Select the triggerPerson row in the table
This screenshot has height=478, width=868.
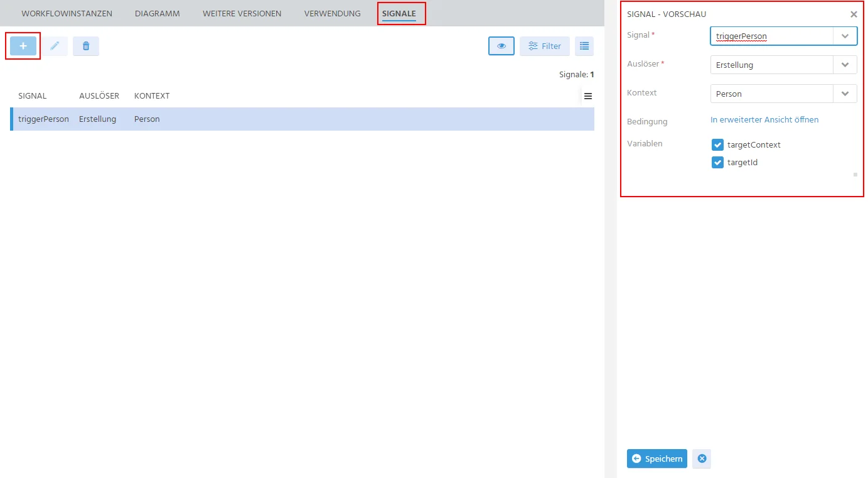tap(302, 119)
